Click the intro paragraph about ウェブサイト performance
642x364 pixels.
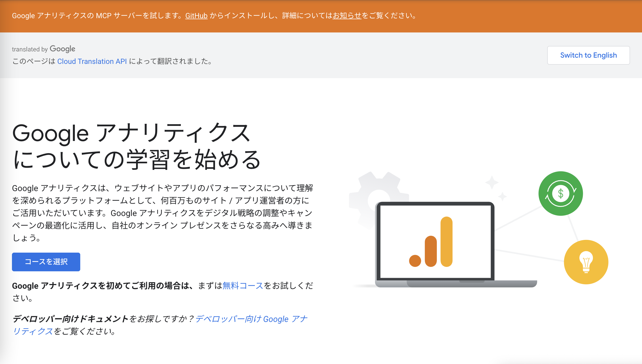(163, 213)
